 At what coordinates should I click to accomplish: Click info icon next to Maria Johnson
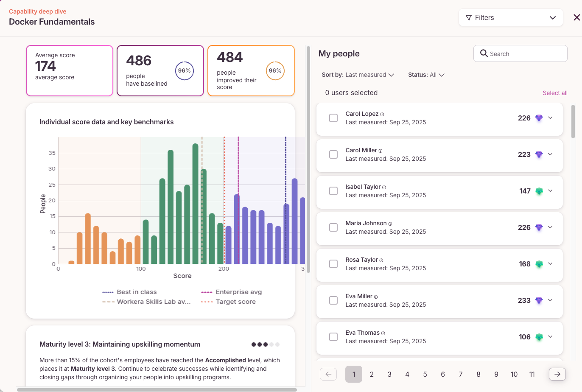(390, 224)
